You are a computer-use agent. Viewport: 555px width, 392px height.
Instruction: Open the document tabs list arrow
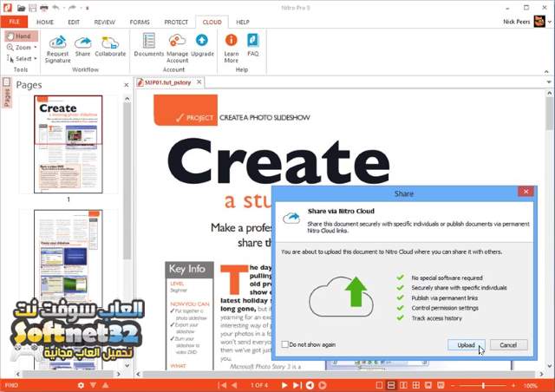pyautogui.click(x=549, y=82)
